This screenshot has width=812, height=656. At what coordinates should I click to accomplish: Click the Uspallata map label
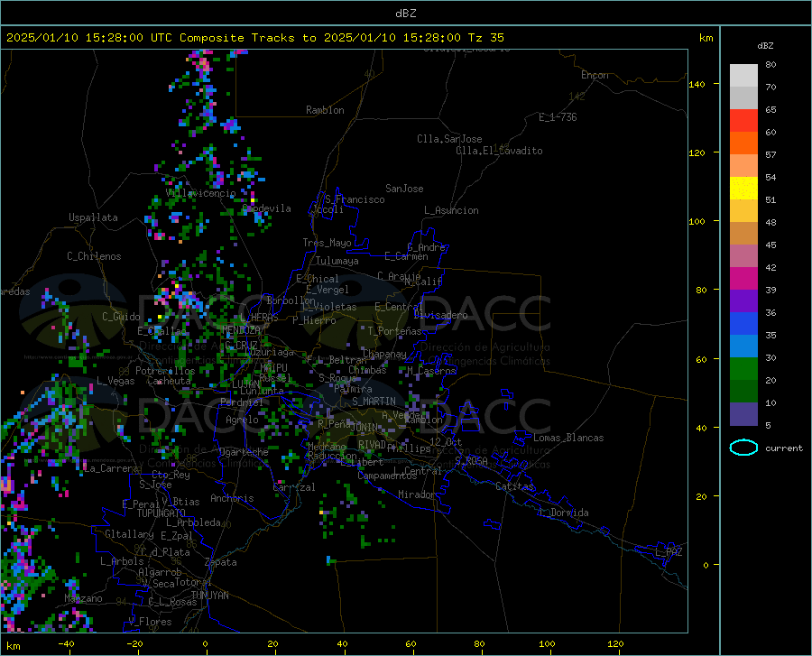tap(93, 217)
